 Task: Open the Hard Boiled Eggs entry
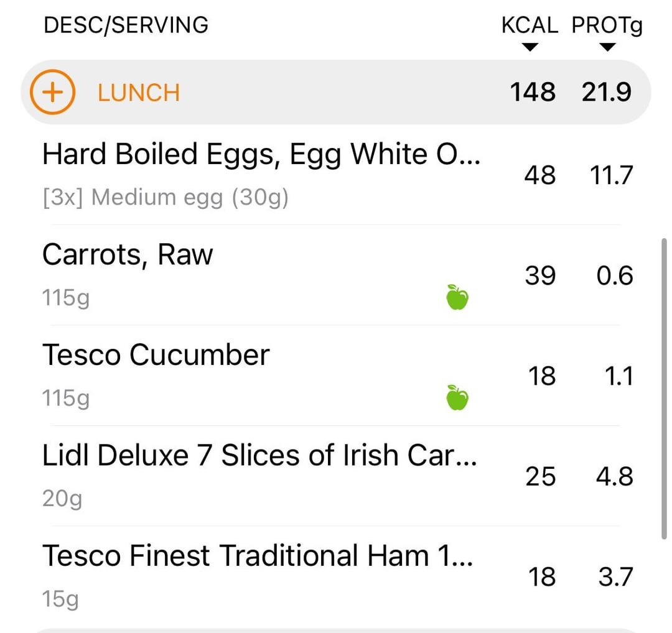335,175
